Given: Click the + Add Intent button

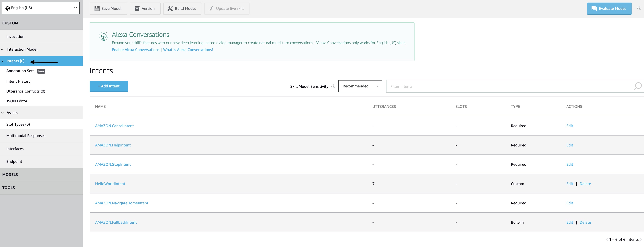Looking at the screenshot, I should tap(109, 86).
